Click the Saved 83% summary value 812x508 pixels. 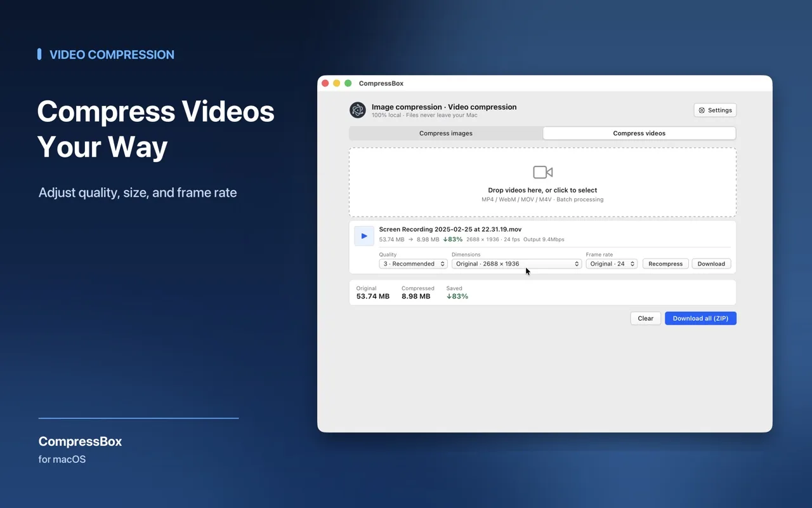point(457,297)
